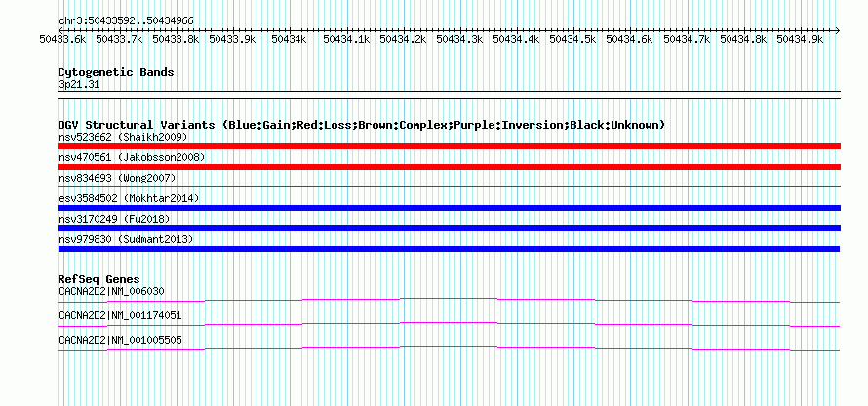Click the 3p21.31 cytogenetic band bar
Viewport: 868px width, 406px height.
449,95
